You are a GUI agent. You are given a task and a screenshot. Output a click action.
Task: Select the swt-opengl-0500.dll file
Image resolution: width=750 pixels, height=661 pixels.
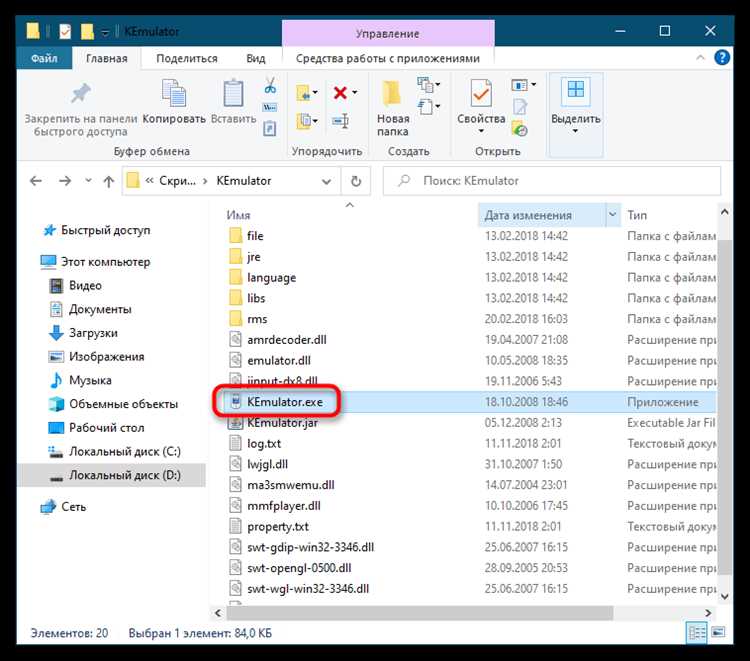point(299,568)
